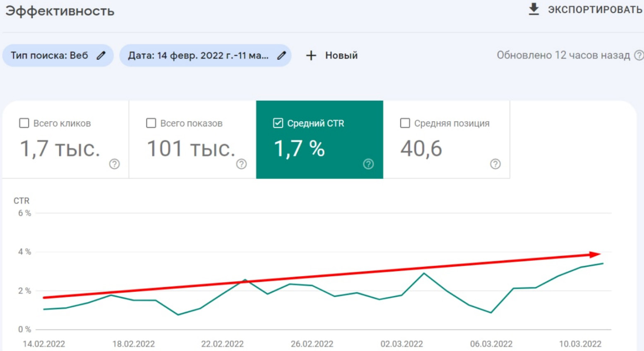
Task: Open the Тип поиска: Веб filter chip
Action: coord(58,56)
